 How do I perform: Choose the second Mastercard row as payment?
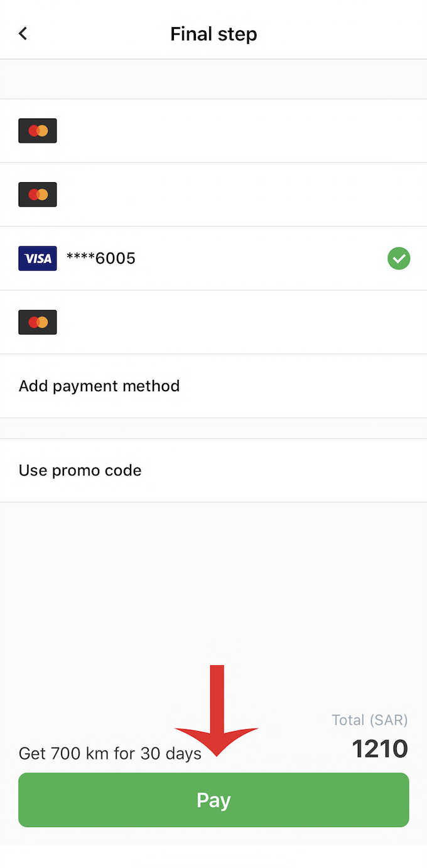[213, 195]
